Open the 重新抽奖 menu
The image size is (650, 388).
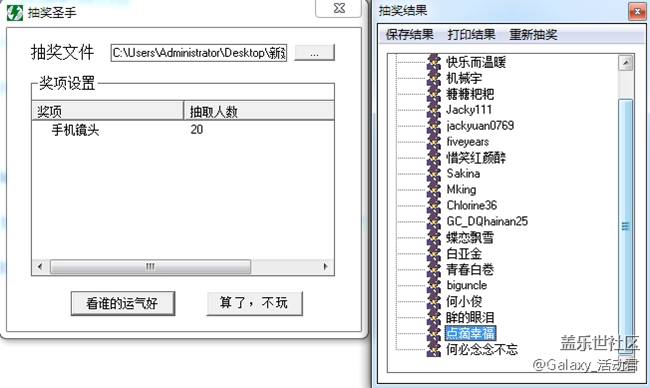pyautogui.click(x=533, y=34)
